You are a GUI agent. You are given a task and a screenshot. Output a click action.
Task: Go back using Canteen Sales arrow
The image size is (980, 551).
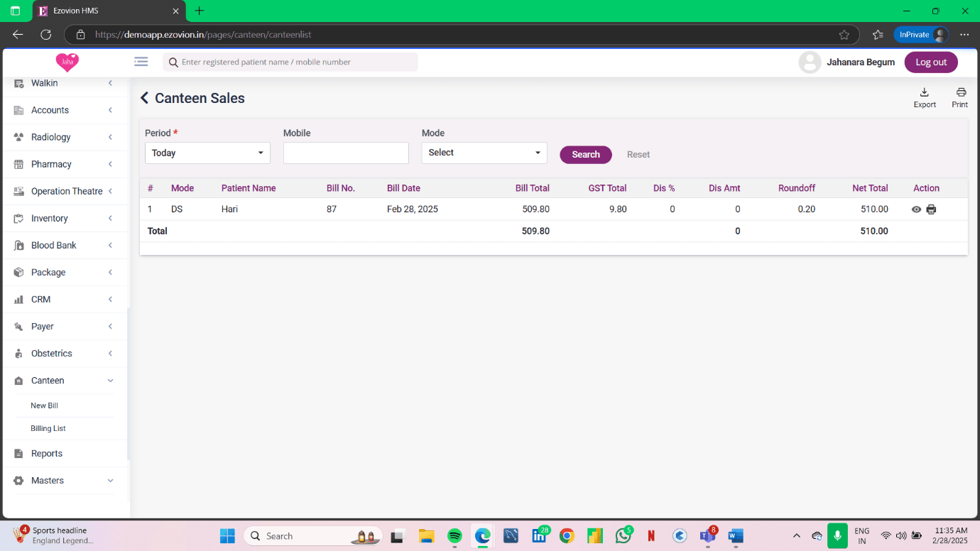[145, 99]
